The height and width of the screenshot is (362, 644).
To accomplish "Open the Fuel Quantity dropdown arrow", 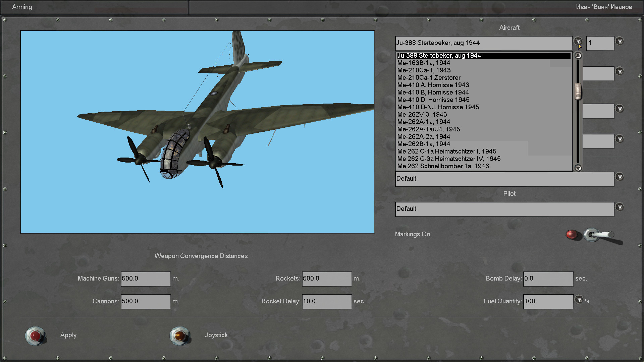I will click(579, 299).
